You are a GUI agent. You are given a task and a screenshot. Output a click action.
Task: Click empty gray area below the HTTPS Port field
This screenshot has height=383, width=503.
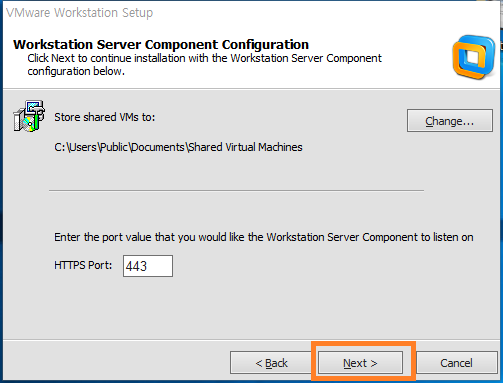(233, 307)
